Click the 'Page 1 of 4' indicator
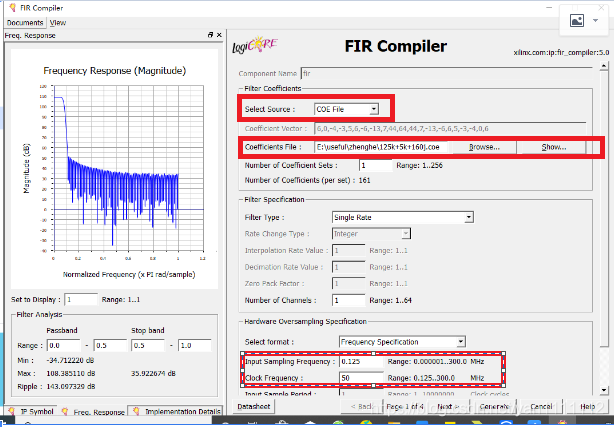 405,407
